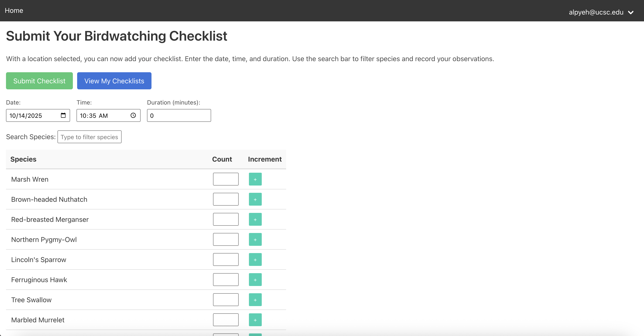Click the Tree Swallow count box
The width and height of the screenshot is (644, 336).
pyautogui.click(x=225, y=299)
